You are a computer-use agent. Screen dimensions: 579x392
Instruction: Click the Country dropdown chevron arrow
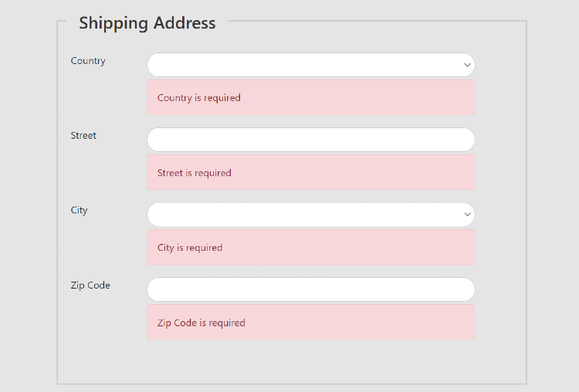[x=467, y=66]
